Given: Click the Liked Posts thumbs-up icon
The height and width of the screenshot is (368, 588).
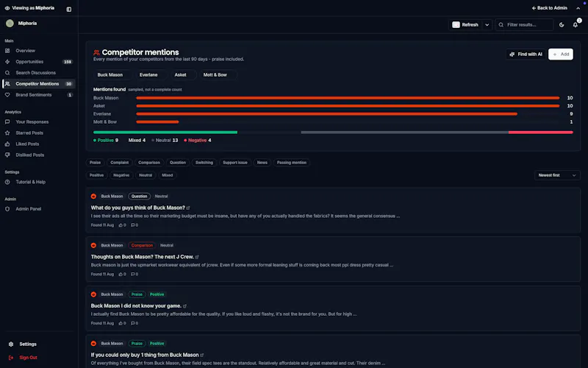Looking at the screenshot, I should (x=7, y=144).
